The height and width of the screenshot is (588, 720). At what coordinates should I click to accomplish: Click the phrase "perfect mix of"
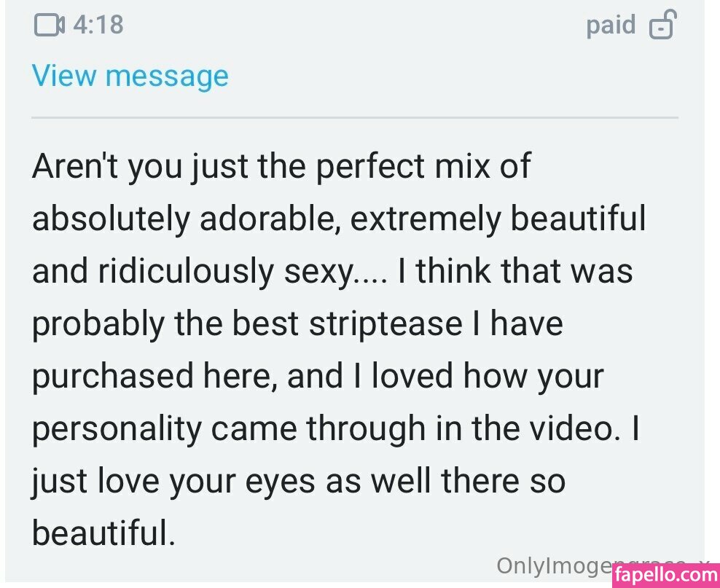(x=424, y=167)
